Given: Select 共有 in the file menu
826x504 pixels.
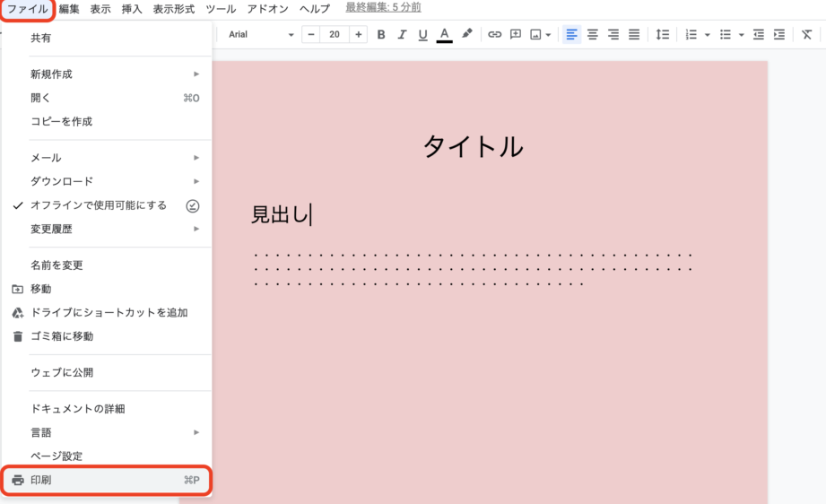Looking at the screenshot, I should click(107, 38).
